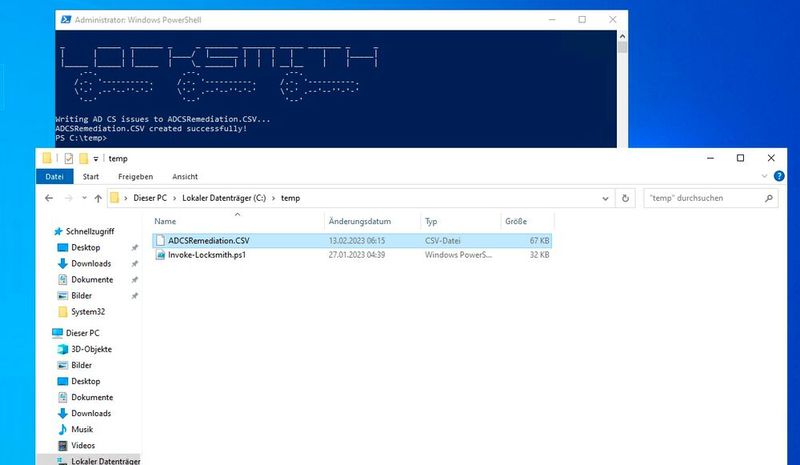Click the quick access new folder icon
The image size is (800, 465).
click(83, 158)
